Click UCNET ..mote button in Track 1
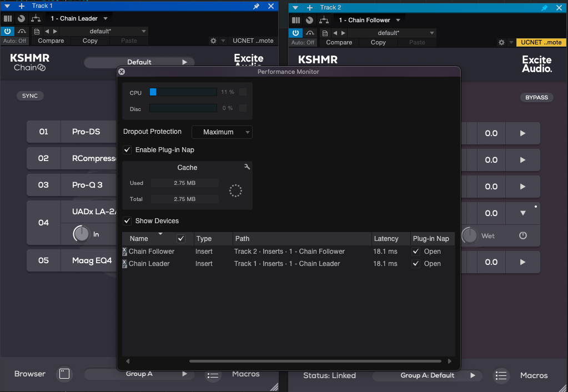 253,41
